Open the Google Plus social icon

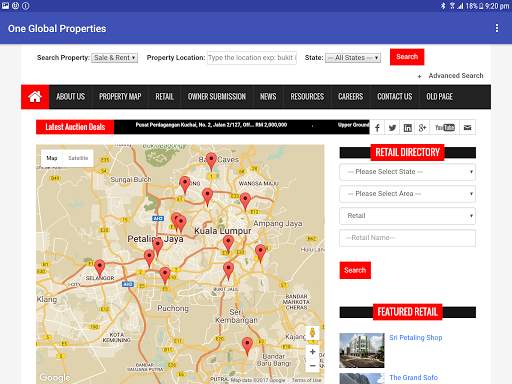click(422, 128)
